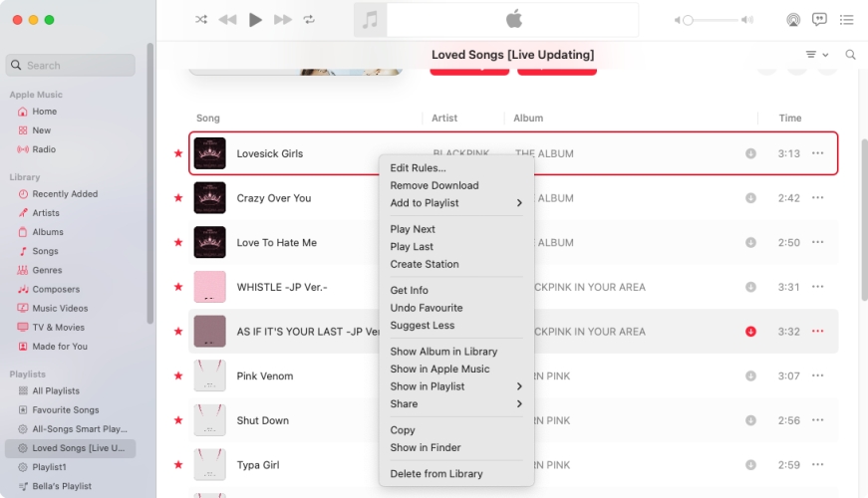Screen dimensions: 868x498
Task: Expand Add to Playlist submenu
Action: coord(456,203)
